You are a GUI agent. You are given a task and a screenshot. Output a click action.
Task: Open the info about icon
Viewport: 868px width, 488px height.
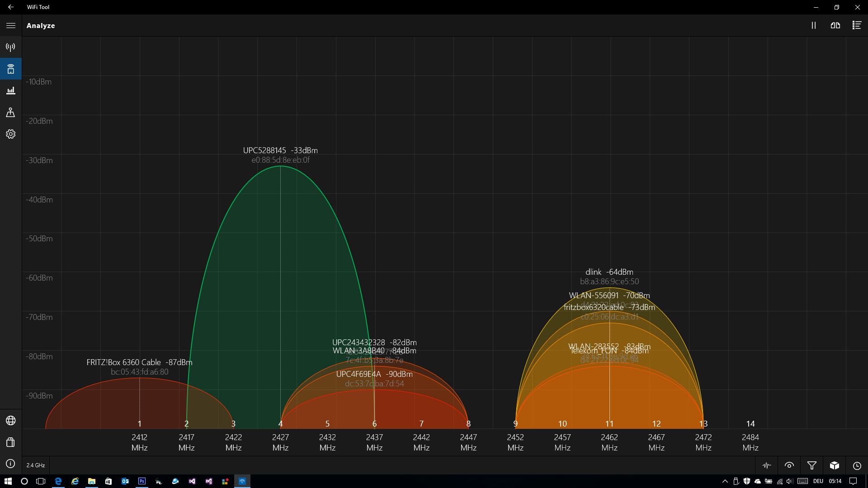point(11,464)
